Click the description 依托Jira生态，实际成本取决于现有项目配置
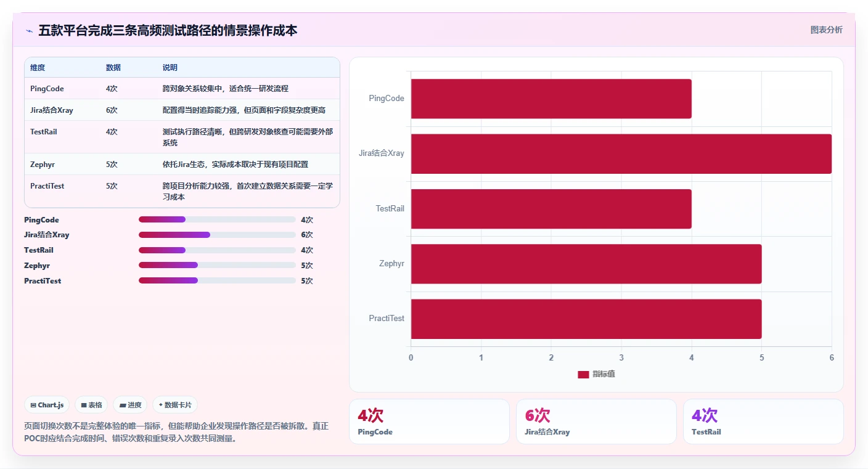868x469 pixels. tap(235, 165)
